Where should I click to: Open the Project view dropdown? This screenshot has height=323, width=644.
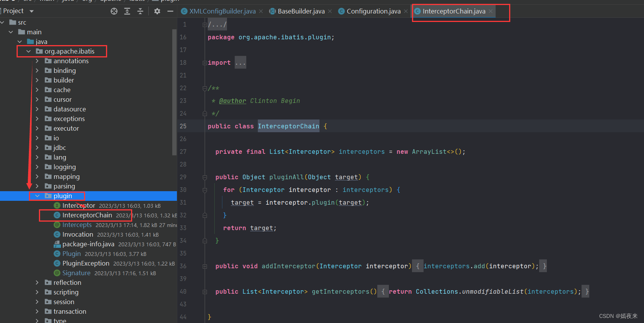coord(32,11)
